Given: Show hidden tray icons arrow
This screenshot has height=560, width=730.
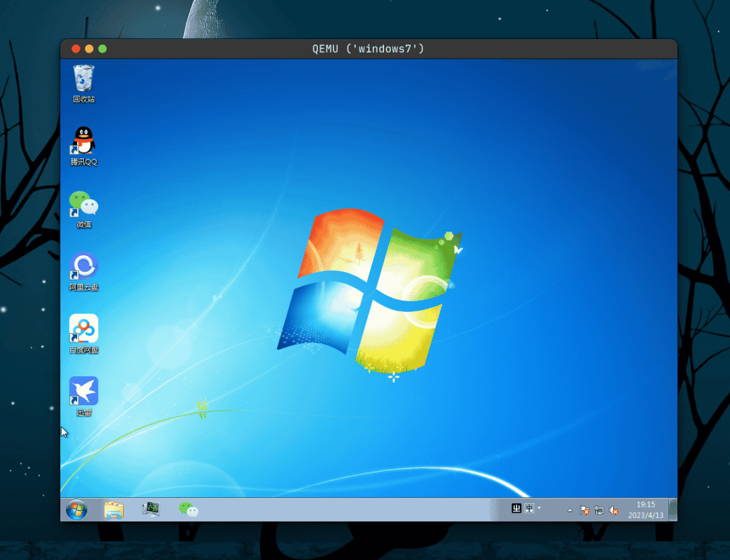Looking at the screenshot, I should point(569,510).
